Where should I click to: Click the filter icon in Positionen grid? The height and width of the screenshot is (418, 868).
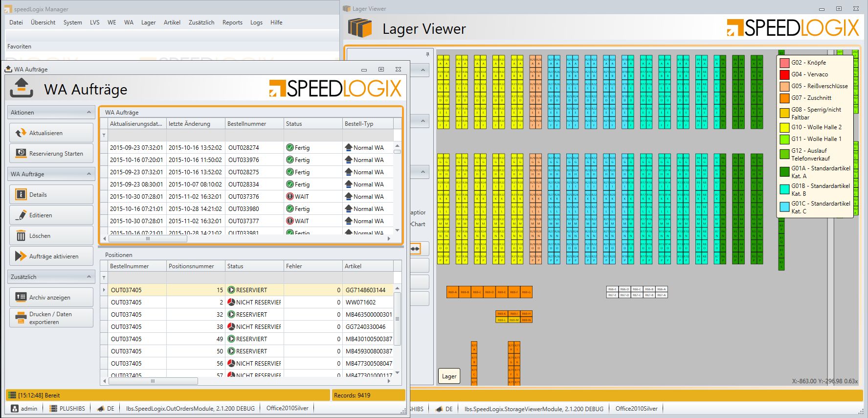104,278
